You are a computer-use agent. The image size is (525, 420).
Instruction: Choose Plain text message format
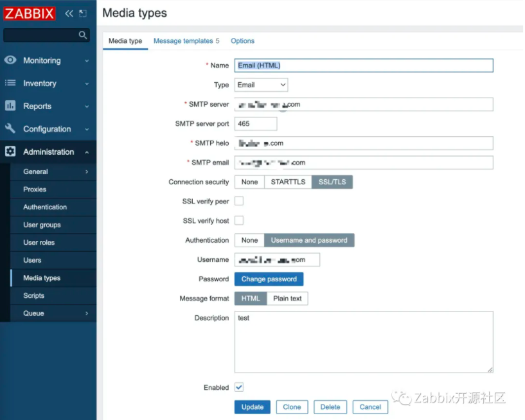click(287, 299)
